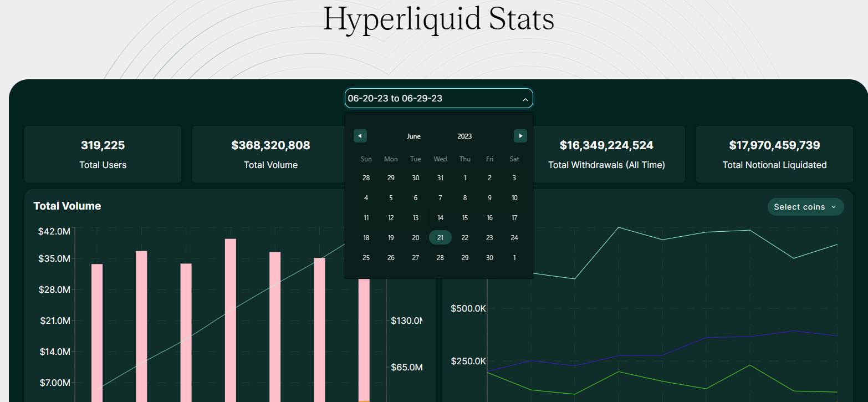Select June 3 in the calendar
This screenshot has height=402, width=868.
click(x=514, y=177)
